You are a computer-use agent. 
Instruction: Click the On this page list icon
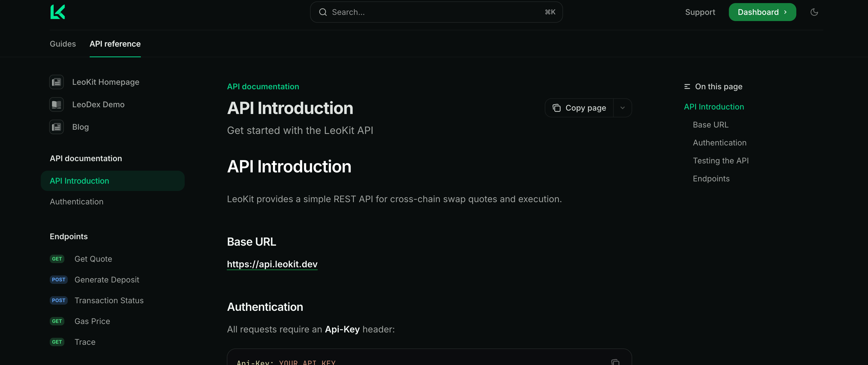(x=687, y=86)
